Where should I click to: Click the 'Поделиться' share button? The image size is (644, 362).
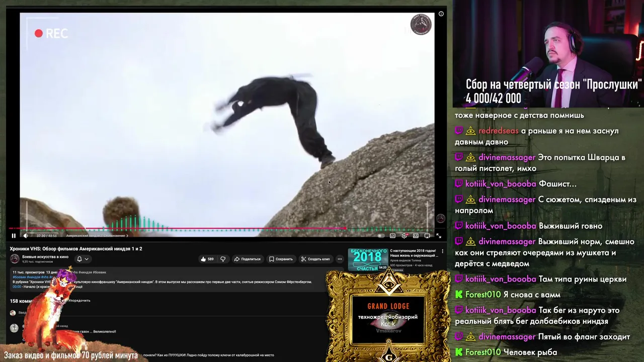pyautogui.click(x=248, y=259)
